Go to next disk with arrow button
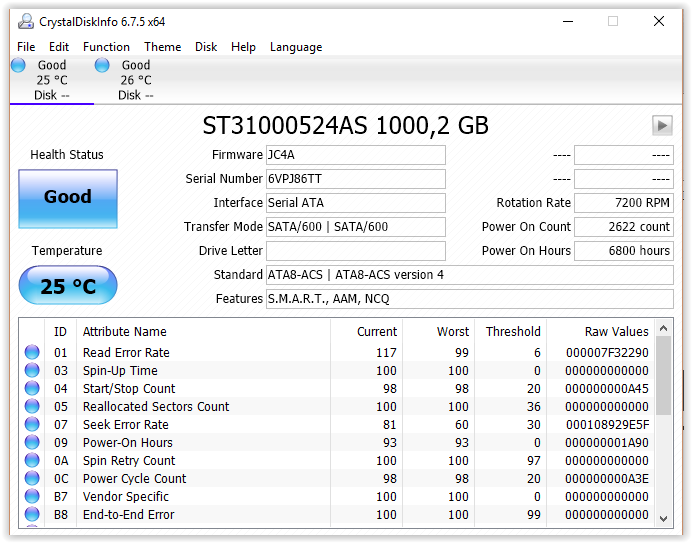Viewport: 692px width, 543px height. [x=662, y=125]
